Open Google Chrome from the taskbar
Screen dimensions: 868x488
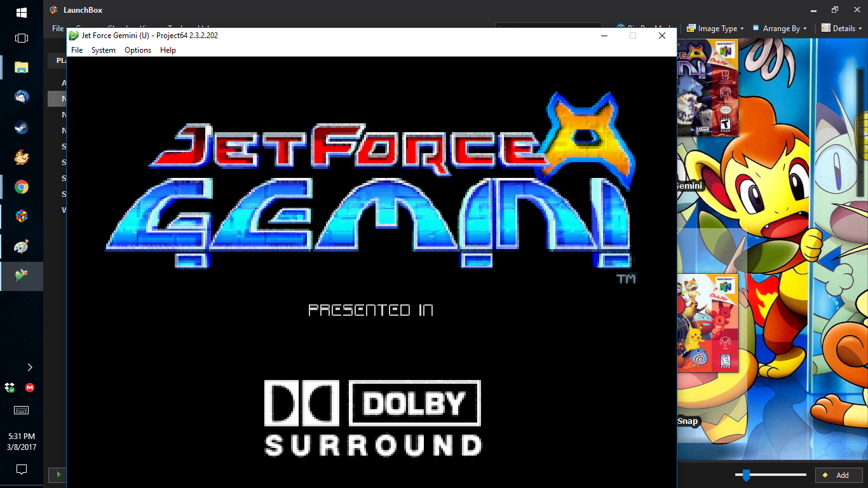click(x=22, y=187)
